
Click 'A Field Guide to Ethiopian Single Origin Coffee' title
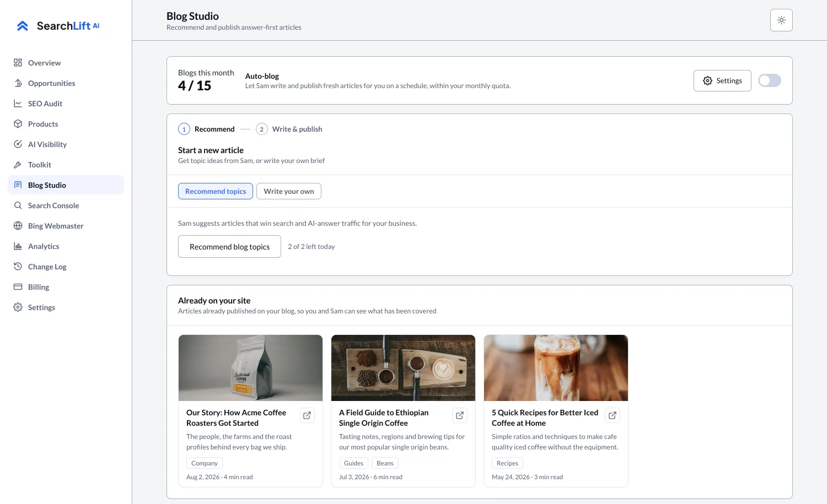point(384,418)
